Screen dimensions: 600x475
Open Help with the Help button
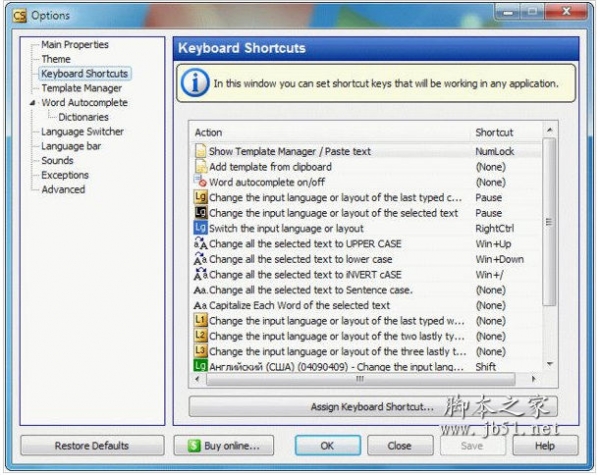[x=545, y=446]
